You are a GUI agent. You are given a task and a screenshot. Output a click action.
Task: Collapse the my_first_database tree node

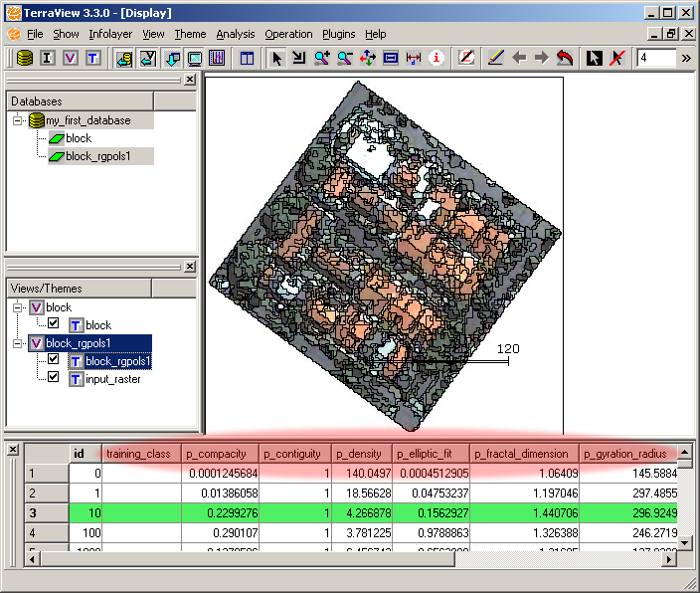coord(18,120)
